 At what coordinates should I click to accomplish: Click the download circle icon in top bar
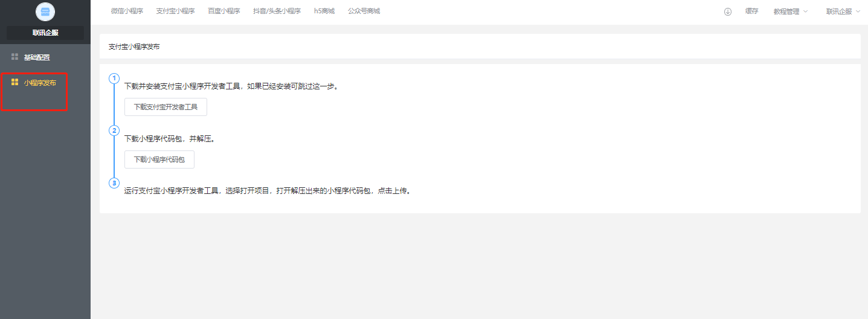[x=728, y=11]
